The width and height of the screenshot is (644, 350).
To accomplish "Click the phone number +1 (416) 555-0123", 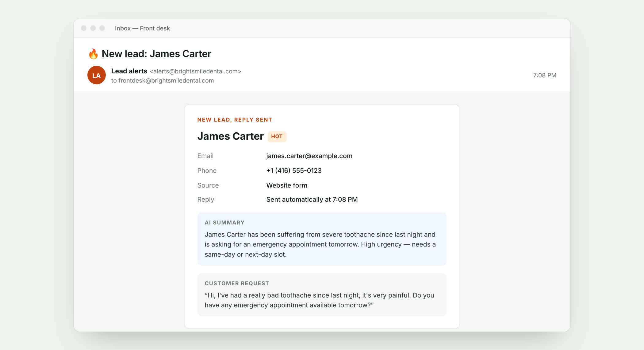I will point(294,171).
